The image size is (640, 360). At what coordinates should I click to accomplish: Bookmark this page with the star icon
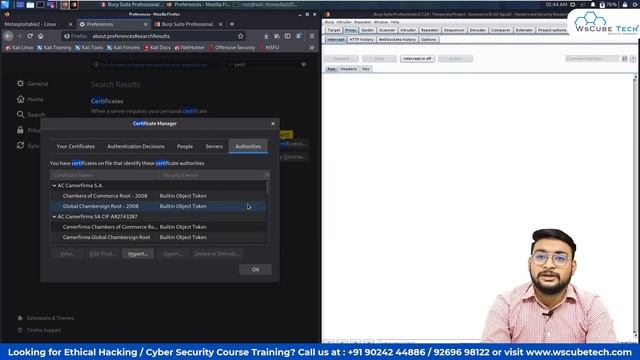[240, 36]
